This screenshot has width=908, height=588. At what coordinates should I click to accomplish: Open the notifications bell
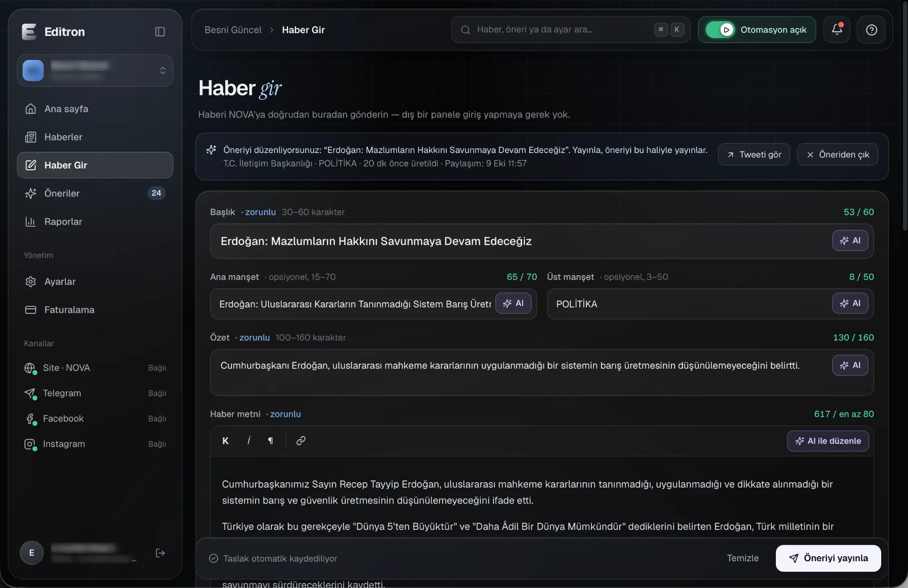click(x=837, y=30)
